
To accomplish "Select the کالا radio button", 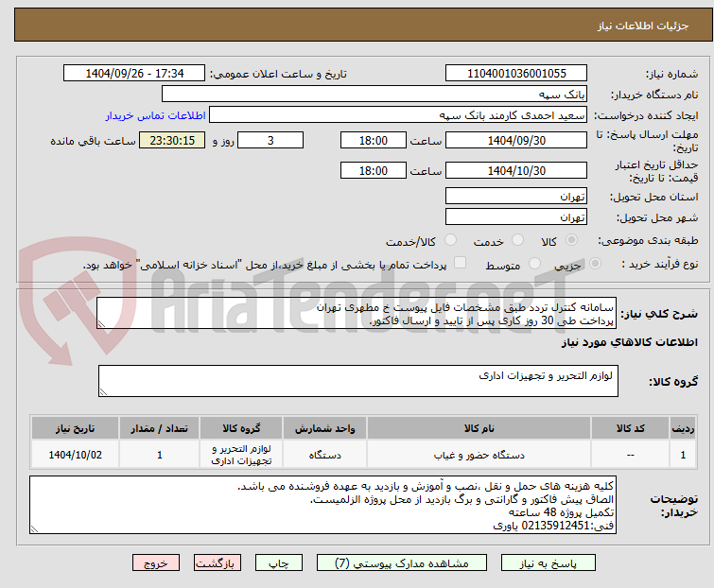I will [x=571, y=239].
